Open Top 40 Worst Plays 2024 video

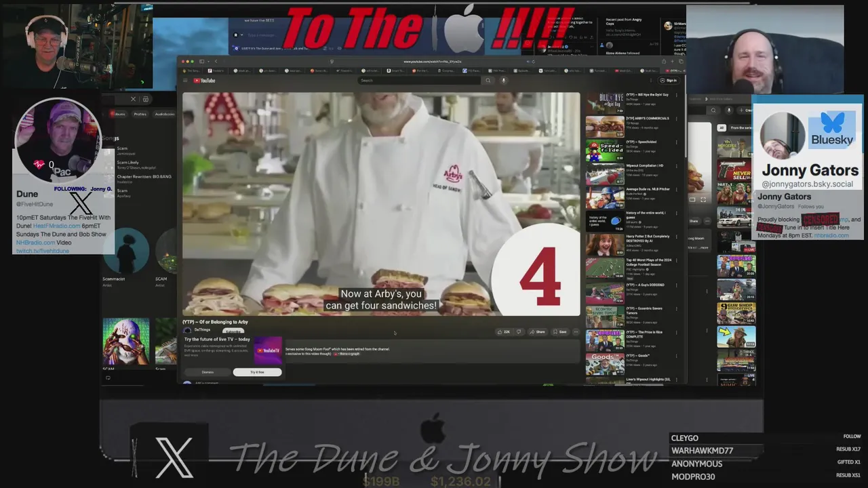(605, 270)
